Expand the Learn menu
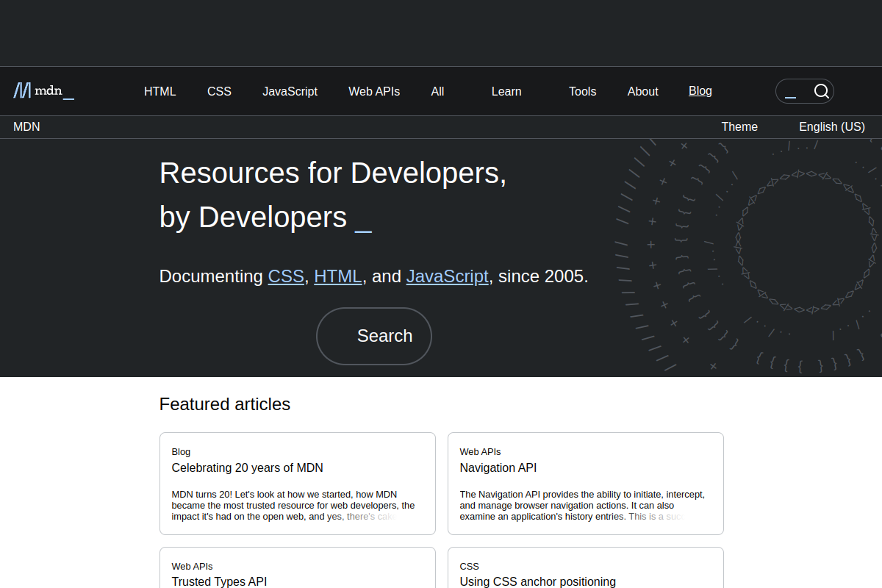Viewport: 882px width, 588px height. pyautogui.click(x=506, y=91)
